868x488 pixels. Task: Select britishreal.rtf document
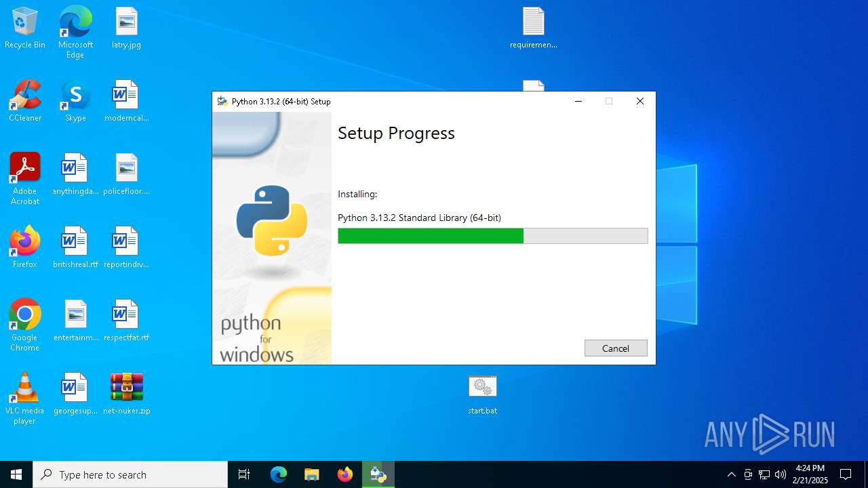(x=75, y=248)
